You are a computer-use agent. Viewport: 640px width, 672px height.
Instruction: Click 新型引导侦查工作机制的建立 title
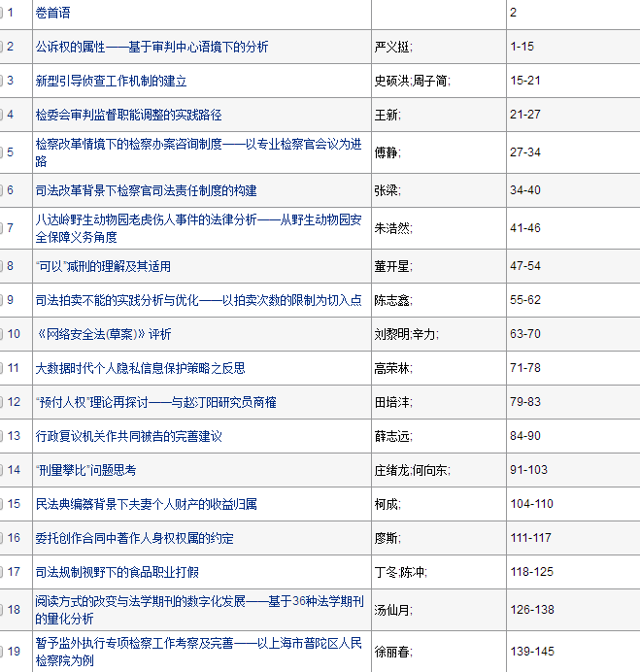(x=111, y=81)
